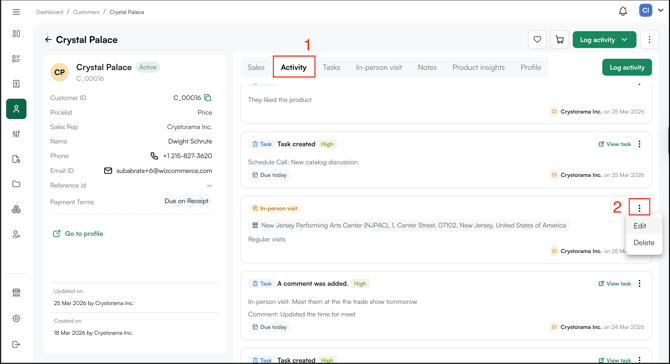
Task: Open three-dot menu on comment added card
Action: [x=640, y=284]
